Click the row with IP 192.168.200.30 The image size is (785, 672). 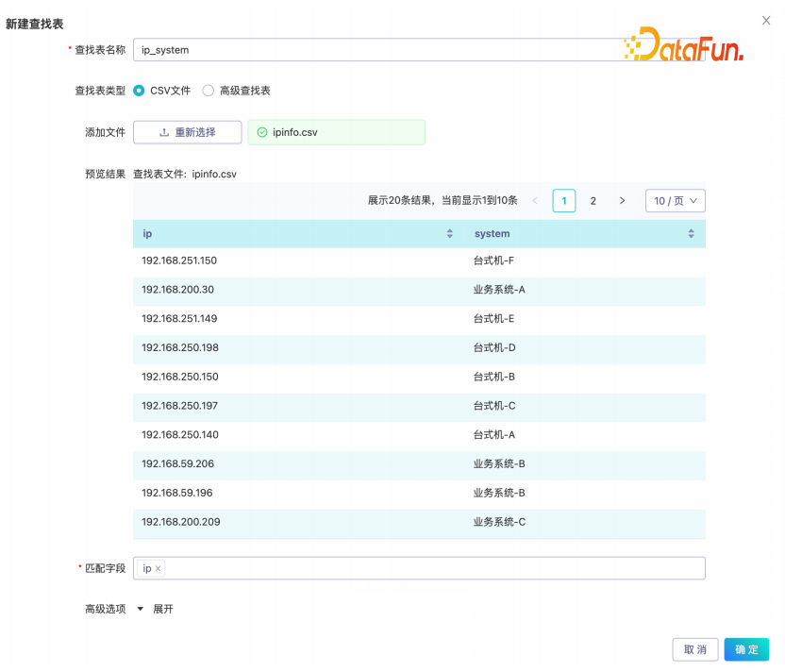coord(419,290)
